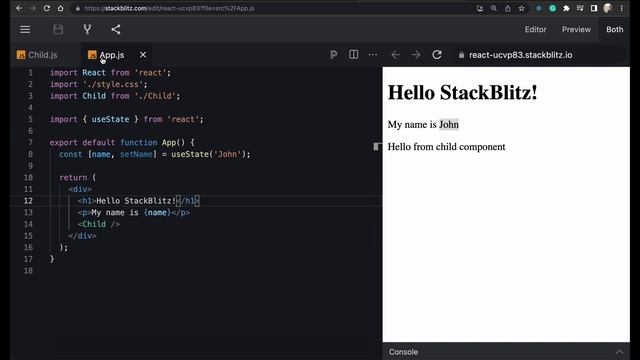The image size is (640, 360).
Task: Close the App.js tab
Action: point(143,55)
